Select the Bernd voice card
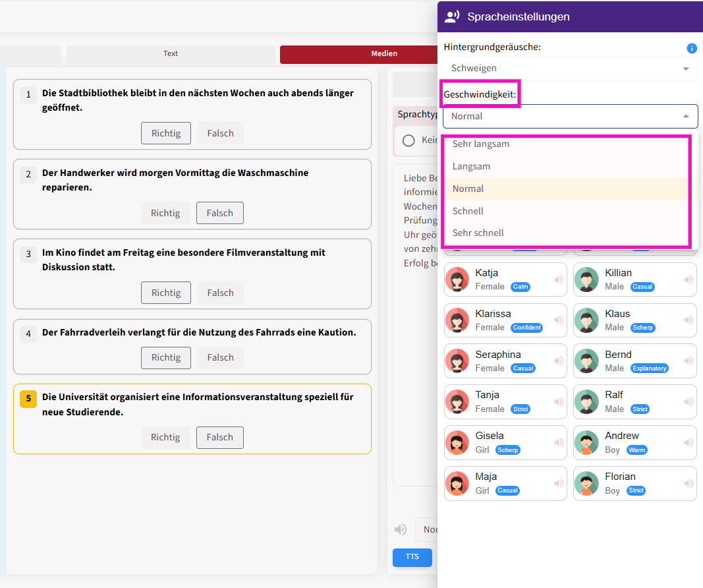The width and height of the screenshot is (703, 588). (634, 361)
